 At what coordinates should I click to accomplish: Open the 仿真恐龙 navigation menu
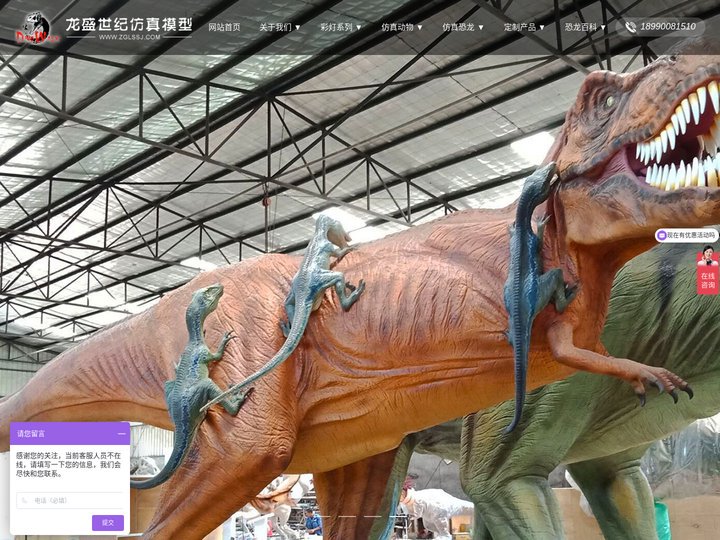[x=463, y=27]
